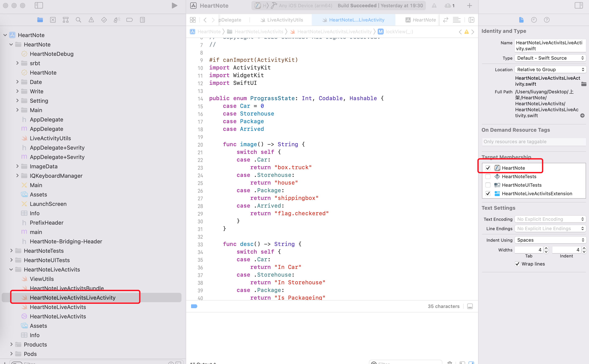Choose file location folder icon
The height and width of the screenshot is (364, 589).
pos(584,84)
